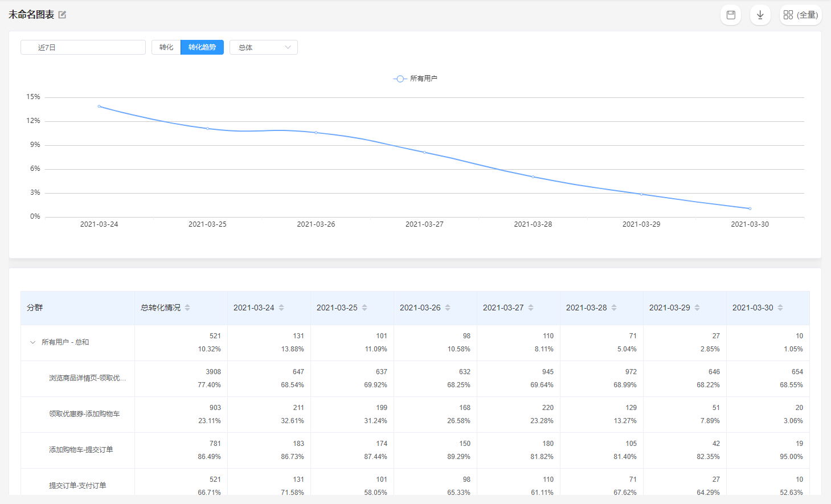Collapse the 所有用户 - 总和 row
The width and height of the screenshot is (831, 504).
tap(32, 342)
